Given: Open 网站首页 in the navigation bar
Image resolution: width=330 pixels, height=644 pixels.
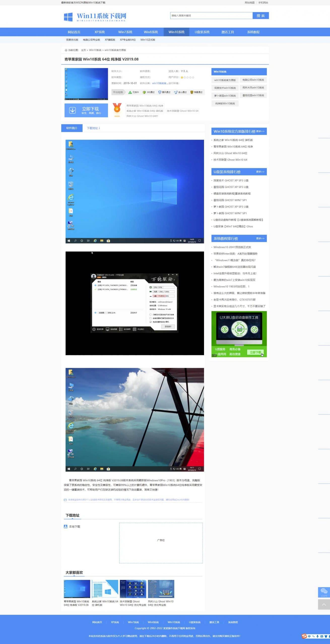Looking at the screenshot, I should point(74,32).
